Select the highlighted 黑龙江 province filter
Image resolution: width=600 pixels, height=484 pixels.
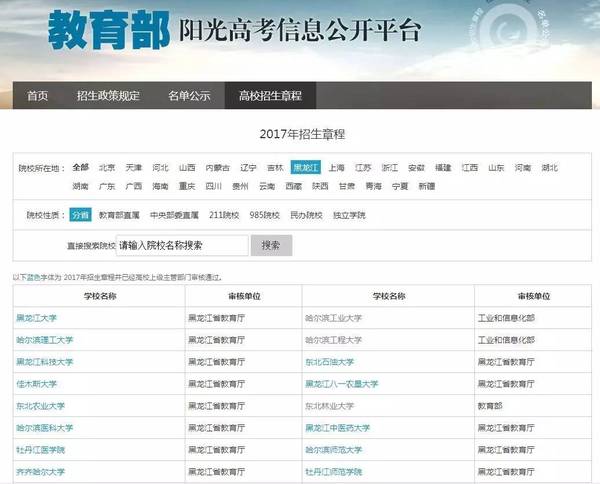tap(306, 167)
